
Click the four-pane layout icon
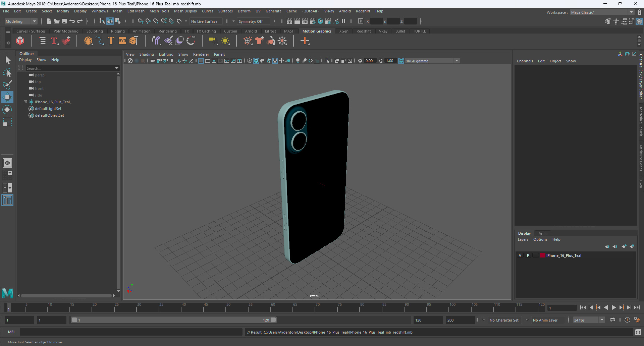(x=7, y=175)
